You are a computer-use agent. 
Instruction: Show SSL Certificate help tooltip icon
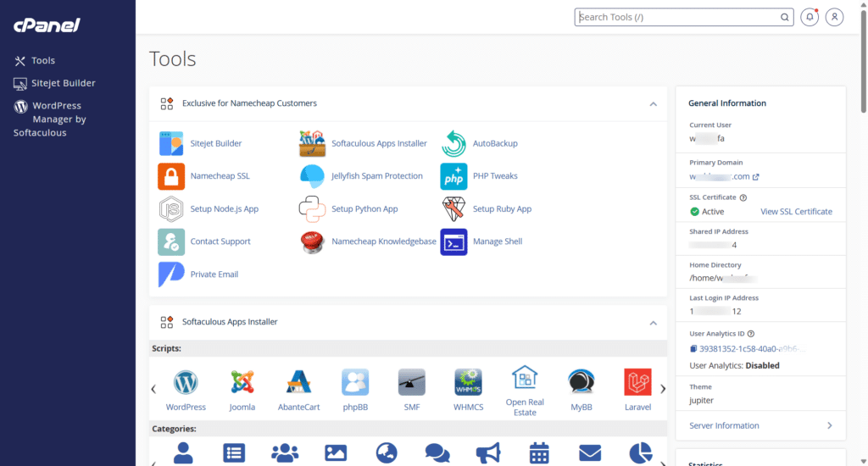tap(743, 197)
